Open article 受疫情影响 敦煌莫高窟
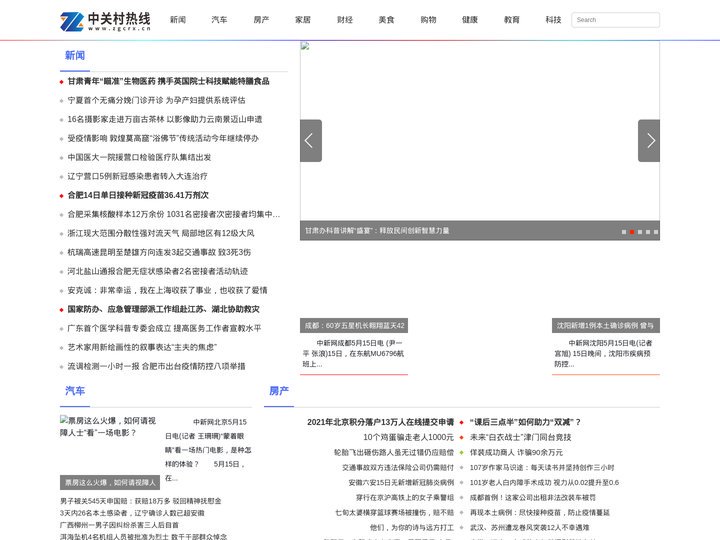This screenshot has width=720, height=540. (x=163, y=138)
